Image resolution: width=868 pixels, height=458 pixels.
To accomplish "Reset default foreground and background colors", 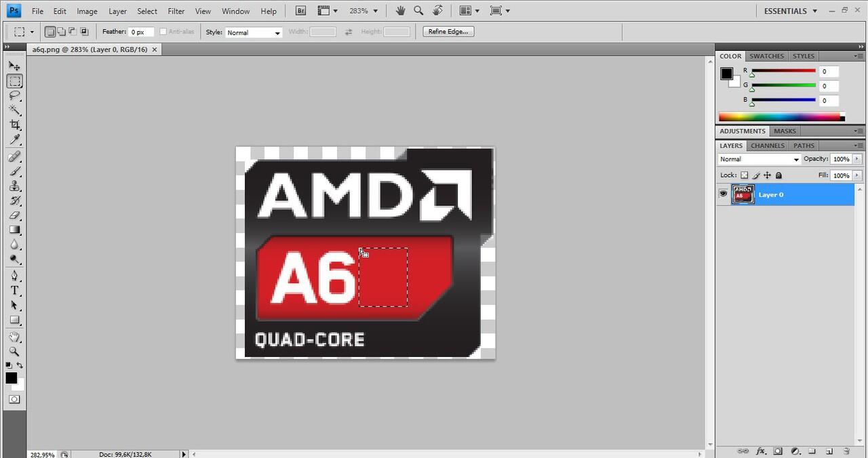I will [9, 366].
